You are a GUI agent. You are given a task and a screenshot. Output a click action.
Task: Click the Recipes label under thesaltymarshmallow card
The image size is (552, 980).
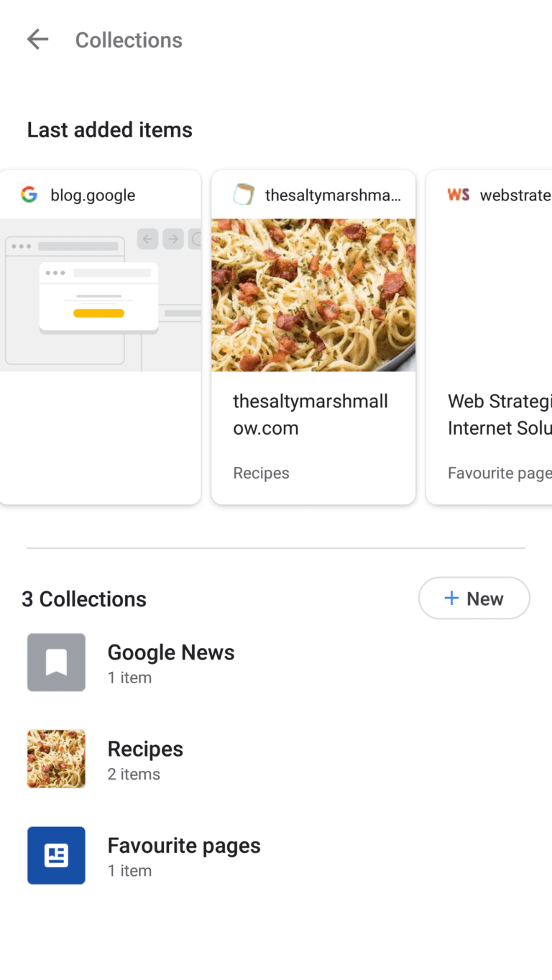coord(261,472)
